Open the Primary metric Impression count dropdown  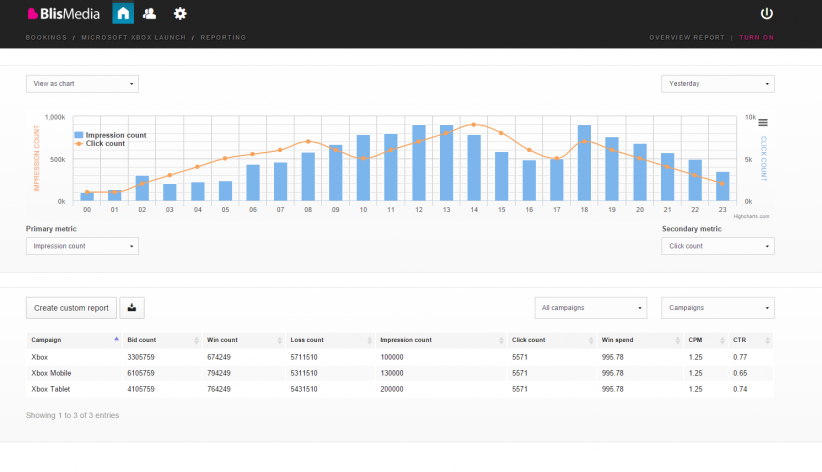82,246
